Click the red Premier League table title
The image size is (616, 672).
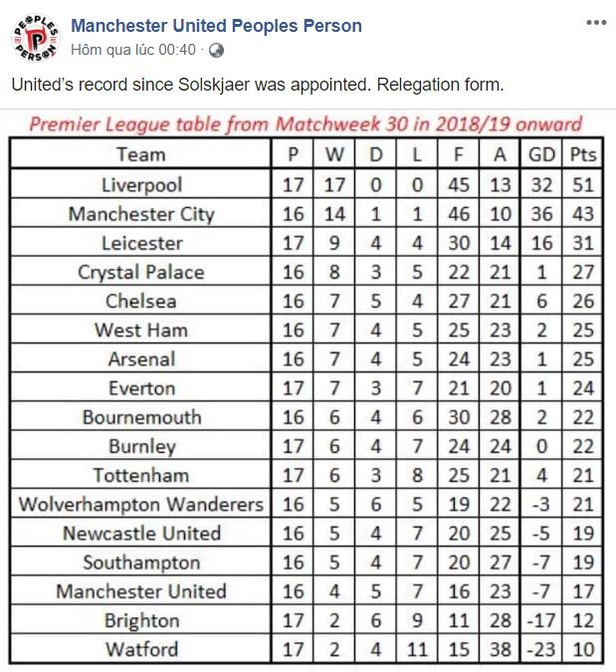click(x=305, y=126)
